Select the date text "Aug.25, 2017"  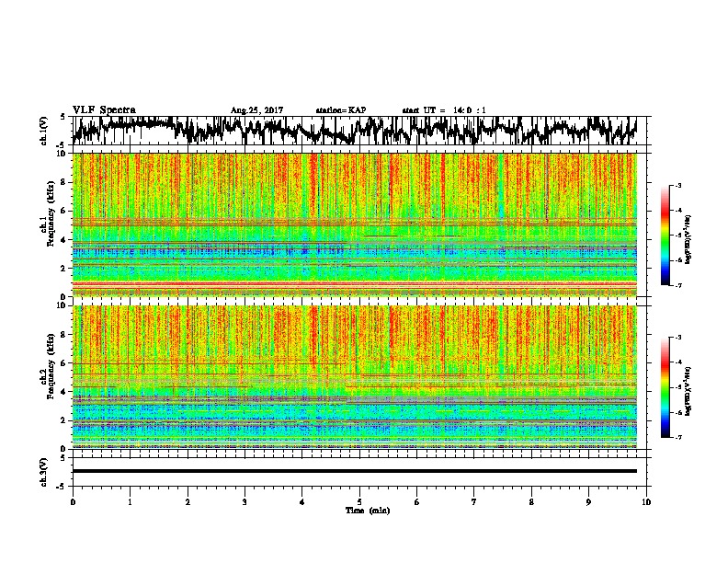(x=256, y=110)
